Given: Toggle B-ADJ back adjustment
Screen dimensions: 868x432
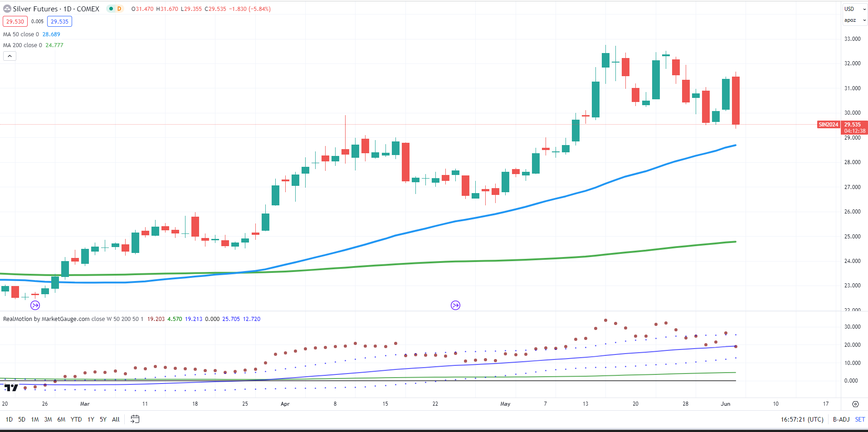Looking at the screenshot, I should coord(841,419).
